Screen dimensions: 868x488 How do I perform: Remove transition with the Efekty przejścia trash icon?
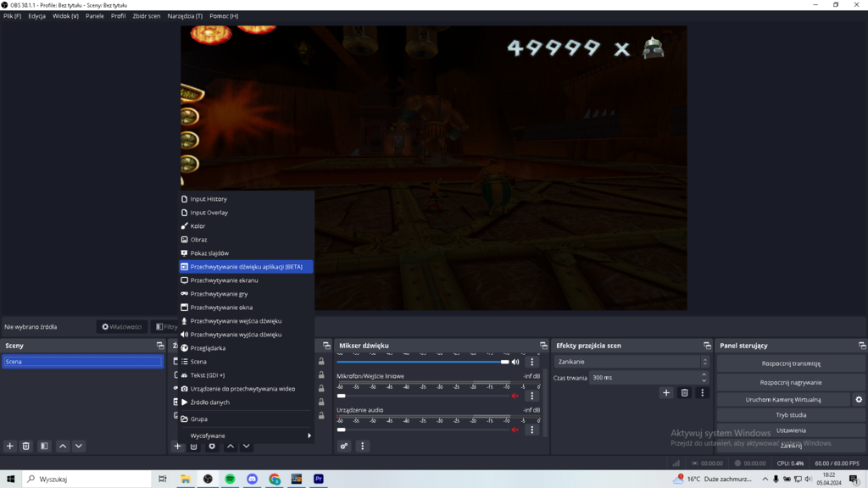685,393
